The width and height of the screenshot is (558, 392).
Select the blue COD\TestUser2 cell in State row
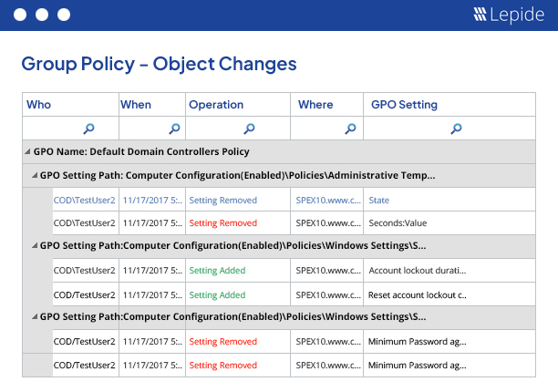(85, 201)
